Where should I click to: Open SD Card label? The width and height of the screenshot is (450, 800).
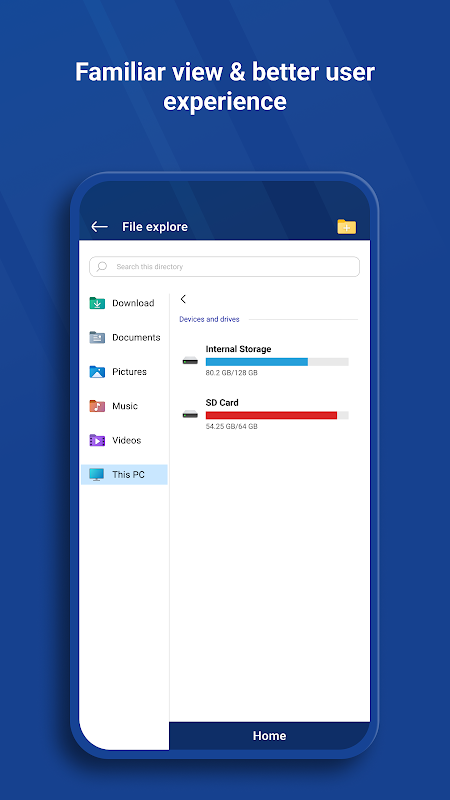coord(222,403)
